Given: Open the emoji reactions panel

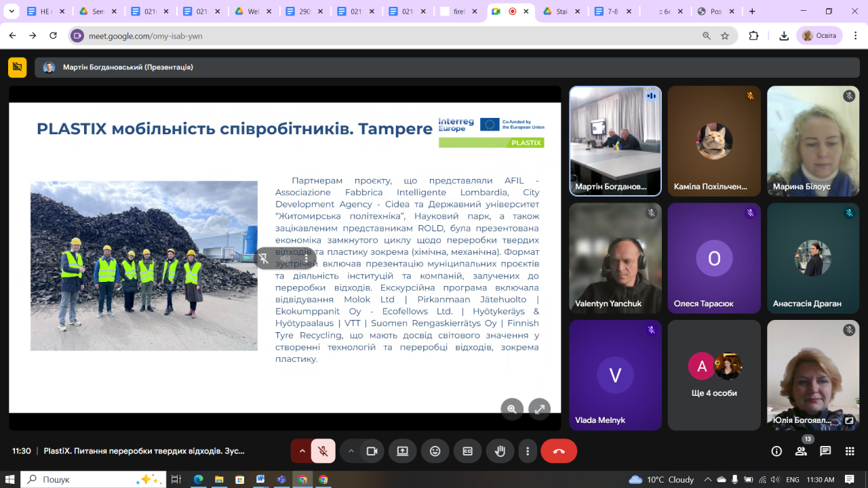Looking at the screenshot, I should tap(435, 451).
